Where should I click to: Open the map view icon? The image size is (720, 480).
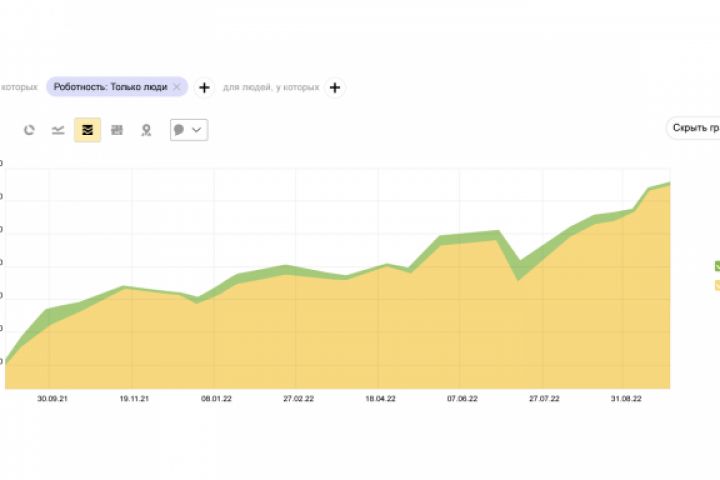point(146,130)
